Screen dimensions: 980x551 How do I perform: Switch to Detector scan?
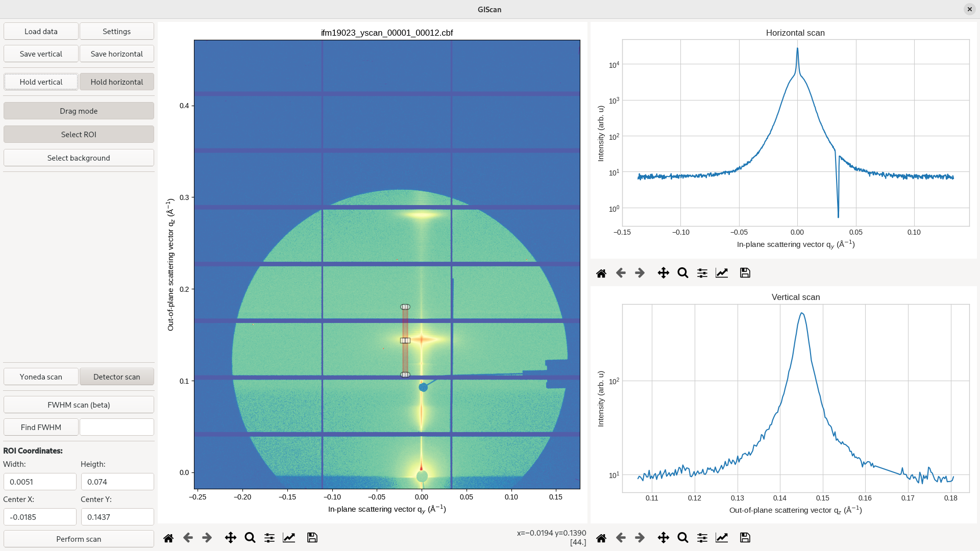117,377
